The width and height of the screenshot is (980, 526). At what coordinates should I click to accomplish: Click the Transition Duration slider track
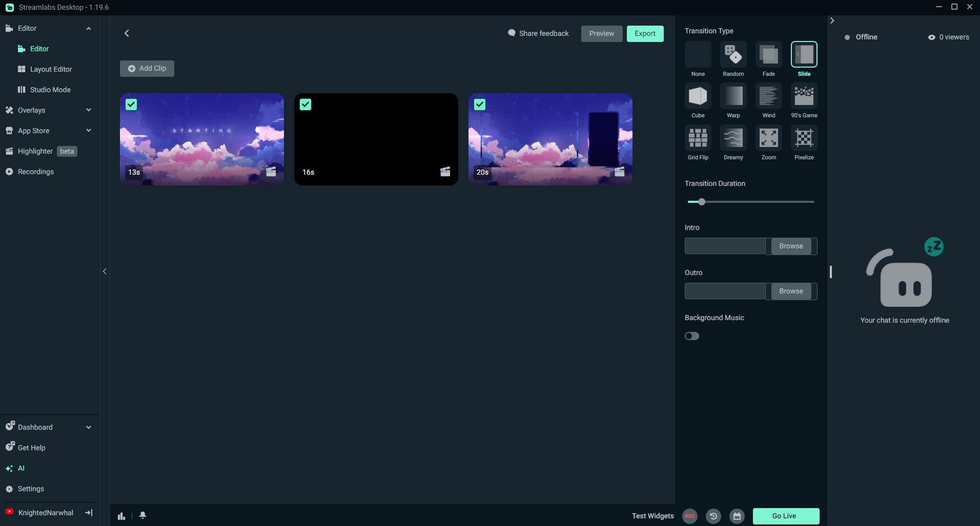point(759,202)
